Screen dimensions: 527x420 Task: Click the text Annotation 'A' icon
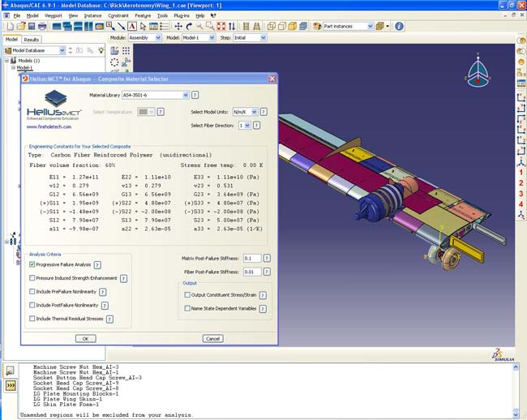[x=132, y=26]
